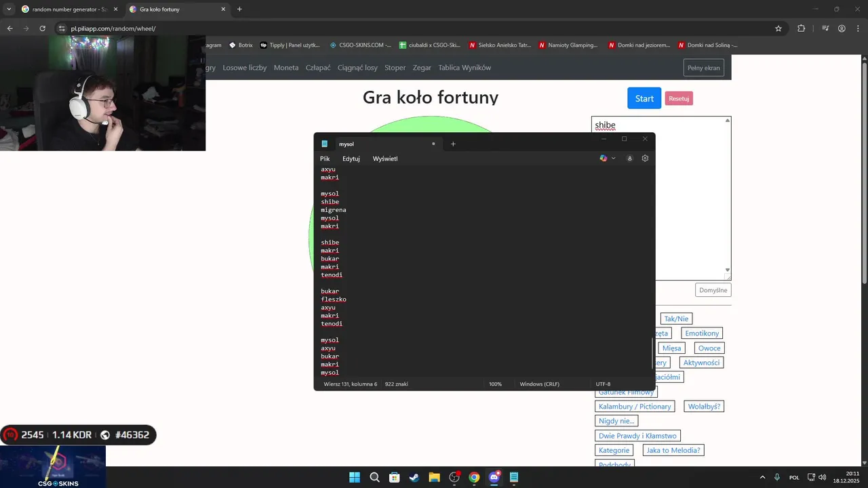Click the UTF-8 encoding status entry
Viewport: 868px width, 488px height.
(x=603, y=384)
